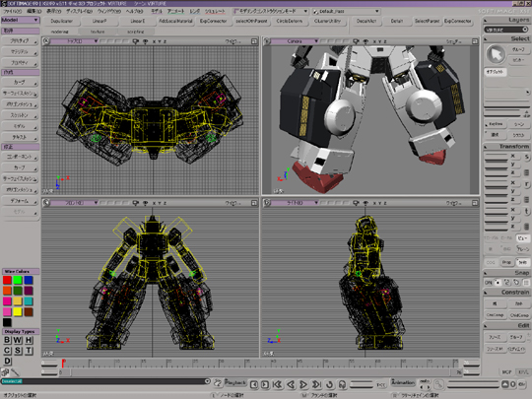Step to the next frame
The image size is (532, 399).
click(265, 384)
